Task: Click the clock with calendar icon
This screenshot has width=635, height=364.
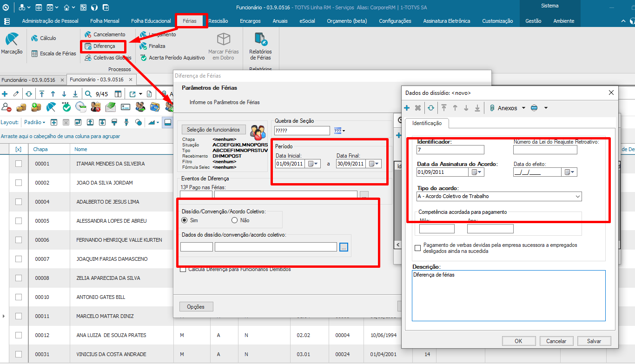Action: pos(81,107)
